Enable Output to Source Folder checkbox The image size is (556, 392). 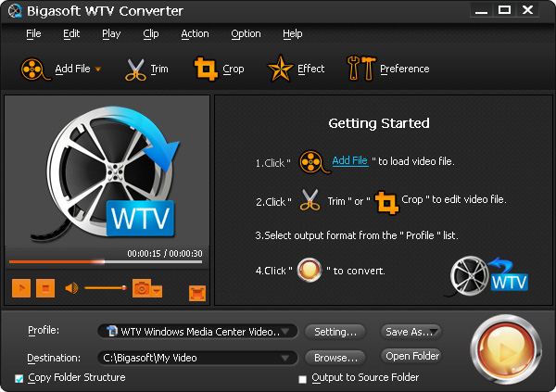click(302, 379)
